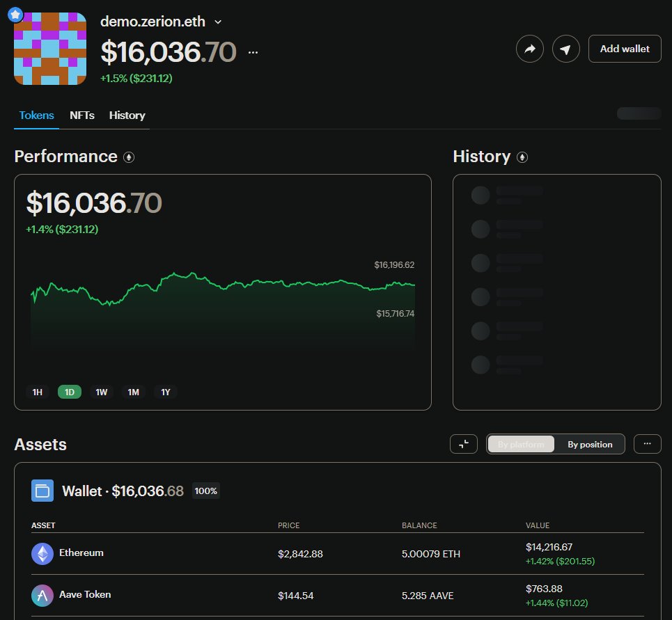Click the share arrow icon button

tap(530, 49)
